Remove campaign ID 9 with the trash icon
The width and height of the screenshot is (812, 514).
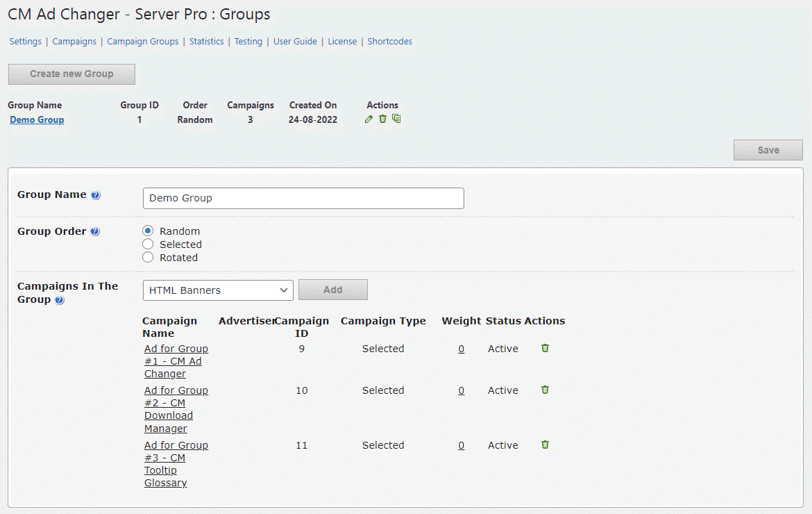point(545,348)
